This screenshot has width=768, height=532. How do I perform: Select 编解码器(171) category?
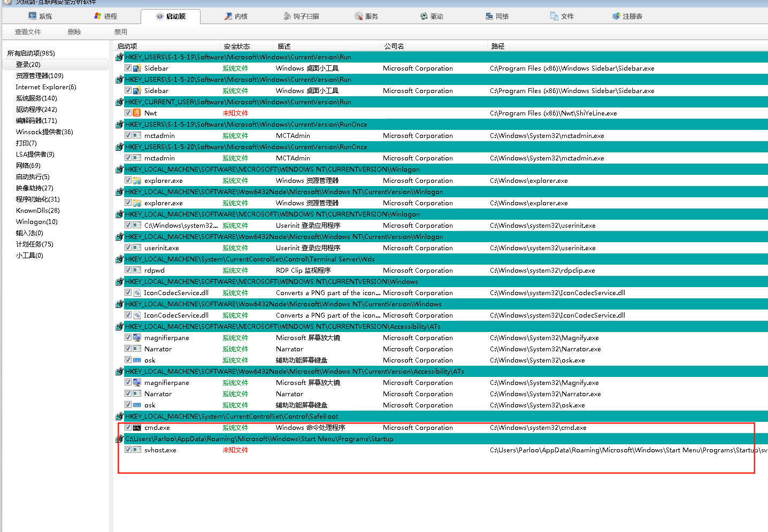[x=36, y=121]
